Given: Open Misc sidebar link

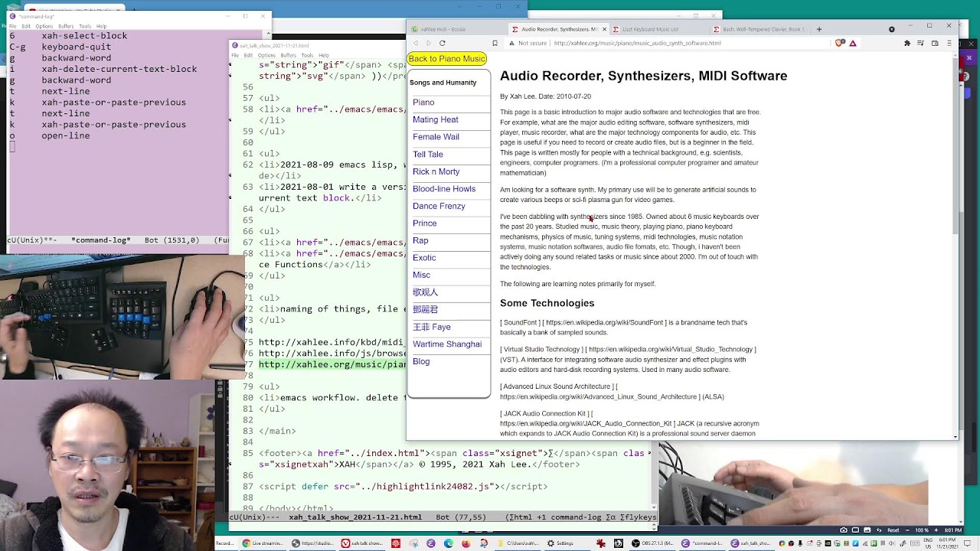Looking at the screenshot, I should point(421,275).
